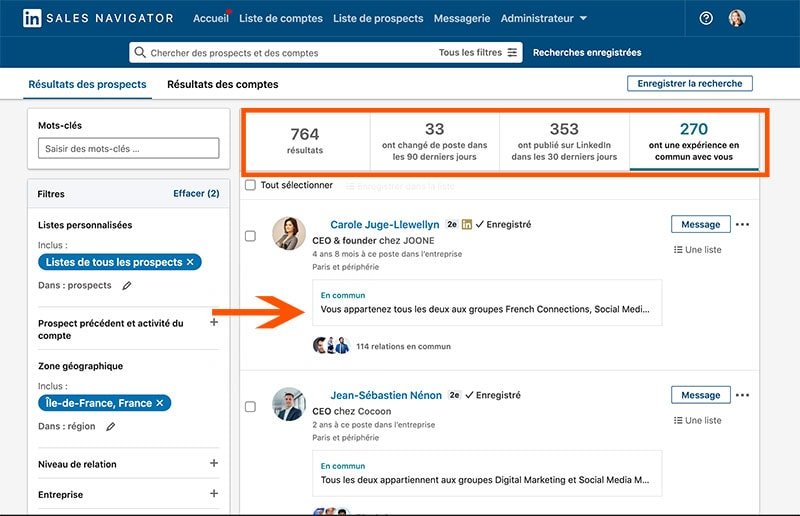Open the user profile avatar menu
The width and height of the screenshot is (800, 516).
pyautogui.click(x=737, y=18)
